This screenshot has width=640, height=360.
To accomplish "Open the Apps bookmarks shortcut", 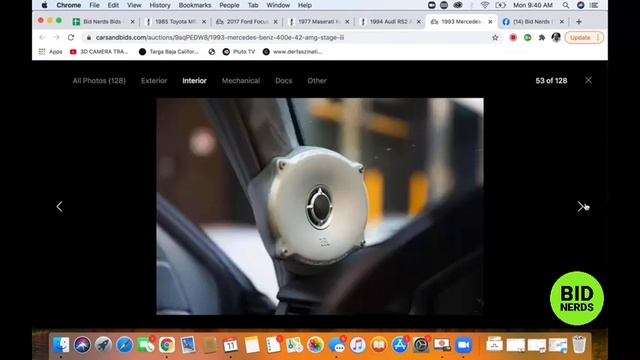I will point(51,52).
